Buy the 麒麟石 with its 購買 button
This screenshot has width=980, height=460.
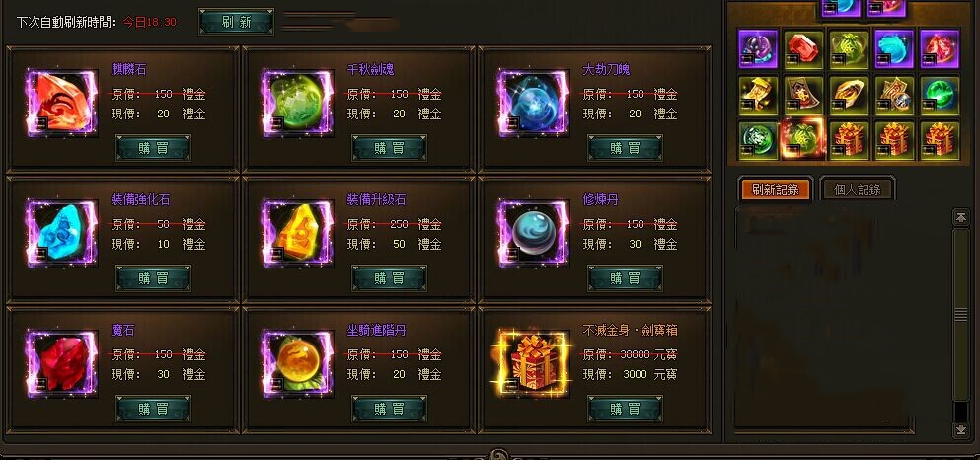pos(154,148)
